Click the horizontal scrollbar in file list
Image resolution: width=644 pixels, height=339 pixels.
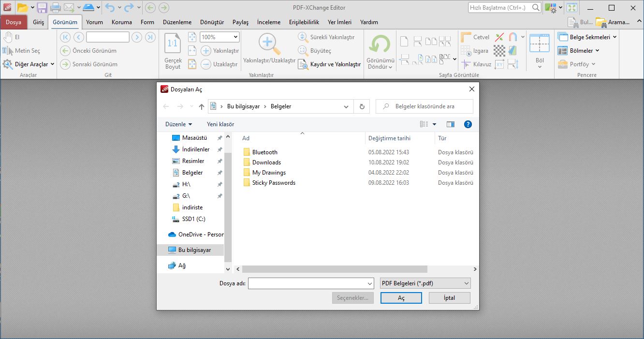coord(335,269)
